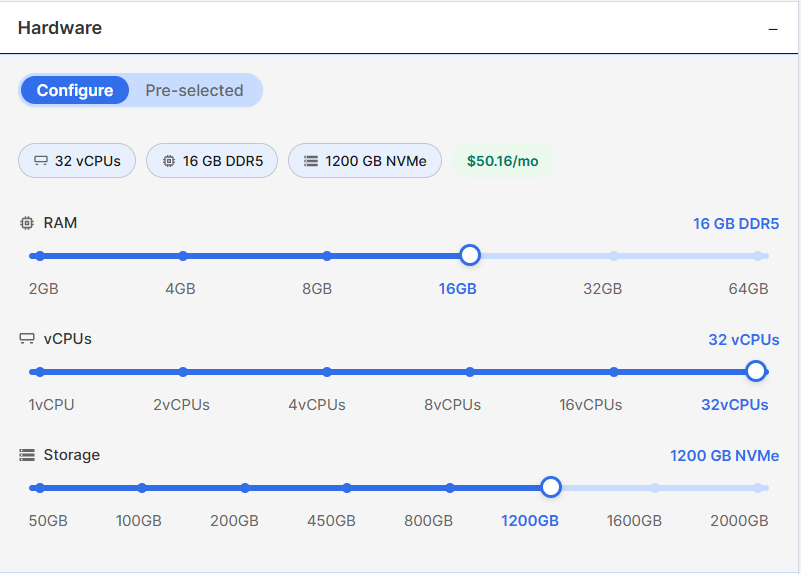Image resolution: width=801 pixels, height=574 pixels.
Task: Click the memory icon inside the 16 GB DDR5 chip
Action: 169,161
